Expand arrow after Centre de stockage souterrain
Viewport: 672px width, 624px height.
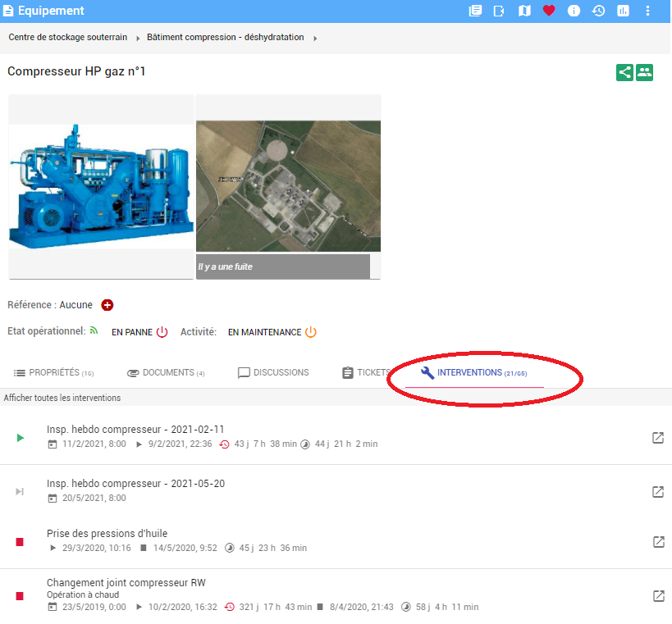[138, 38]
